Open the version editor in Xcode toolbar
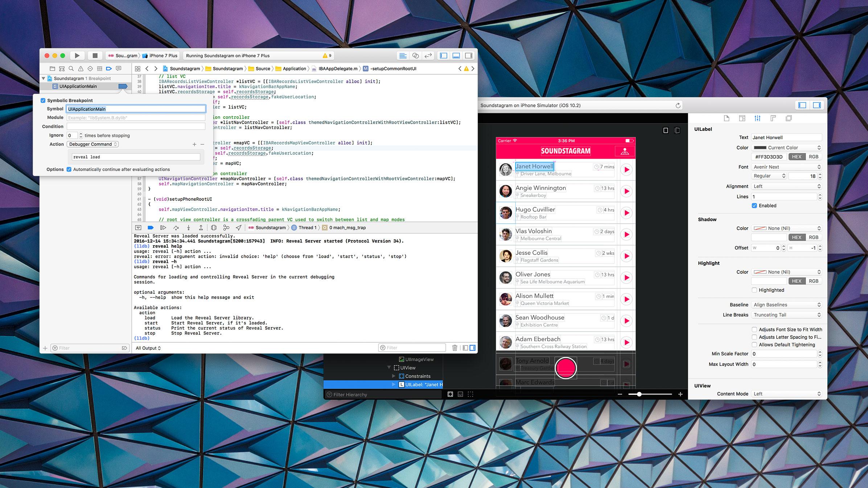This screenshot has width=868, height=488. pyautogui.click(x=428, y=55)
